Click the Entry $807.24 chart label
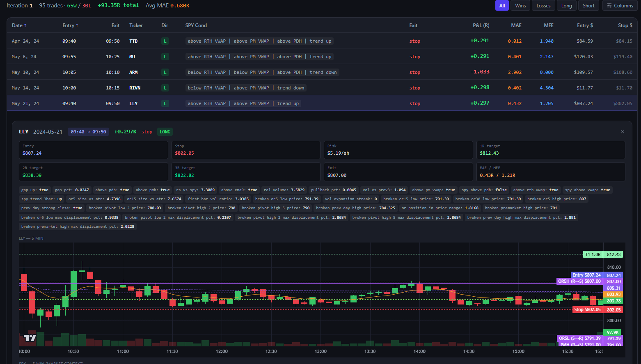 coord(586,275)
